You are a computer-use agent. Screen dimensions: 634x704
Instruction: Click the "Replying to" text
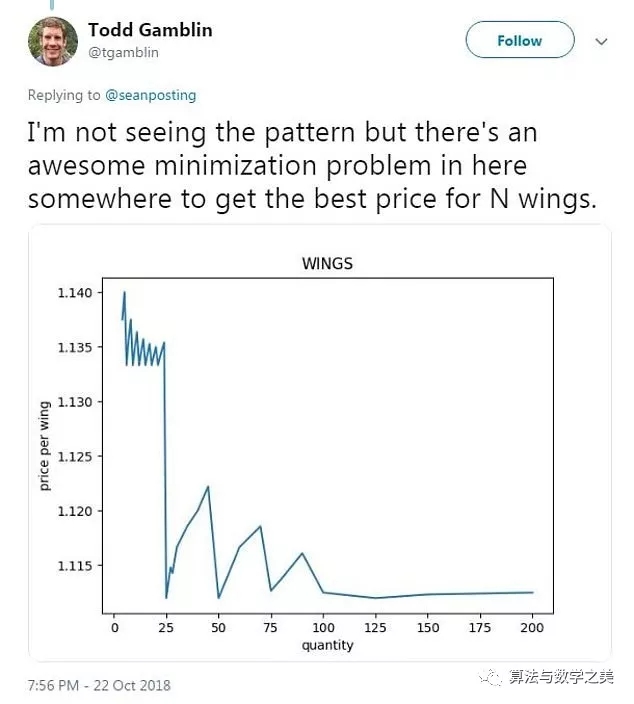(x=65, y=95)
